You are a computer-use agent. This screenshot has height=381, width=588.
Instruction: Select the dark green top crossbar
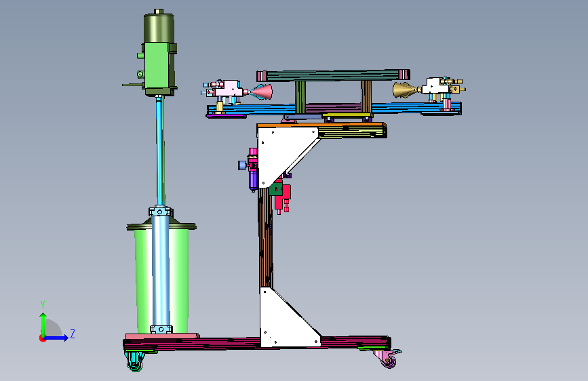333,75
